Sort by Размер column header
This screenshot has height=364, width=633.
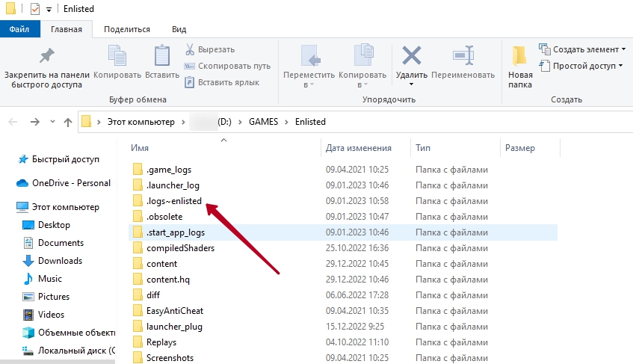pyautogui.click(x=520, y=148)
